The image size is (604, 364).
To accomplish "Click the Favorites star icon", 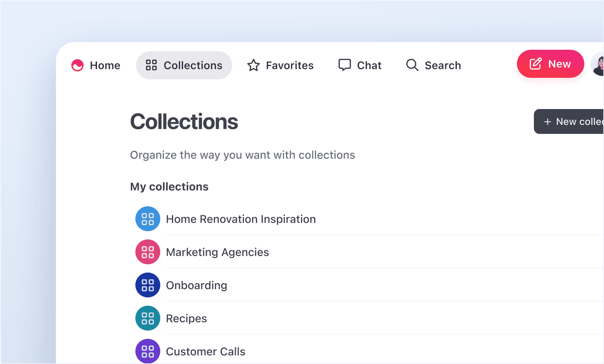I will pyautogui.click(x=253, y=65).
